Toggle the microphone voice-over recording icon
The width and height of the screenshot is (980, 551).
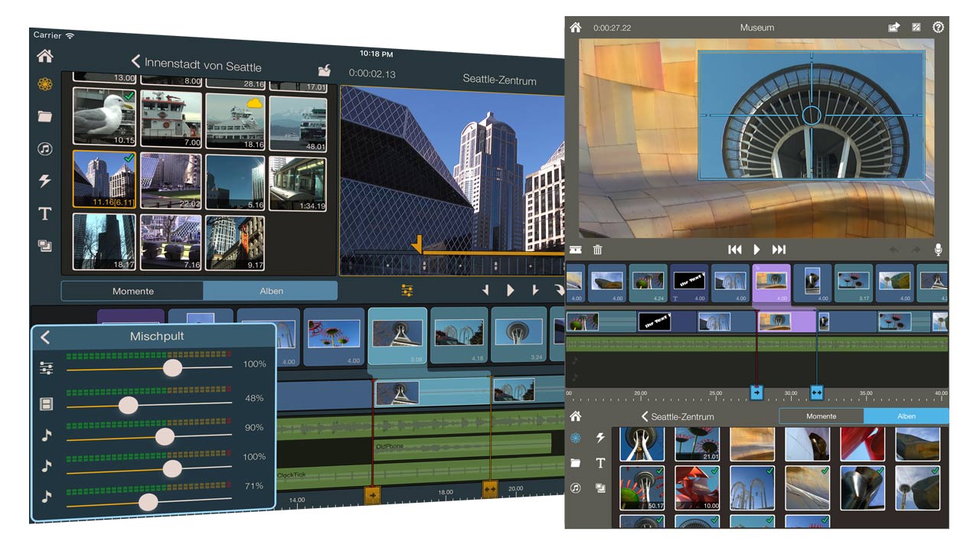[x=938, y=249]
